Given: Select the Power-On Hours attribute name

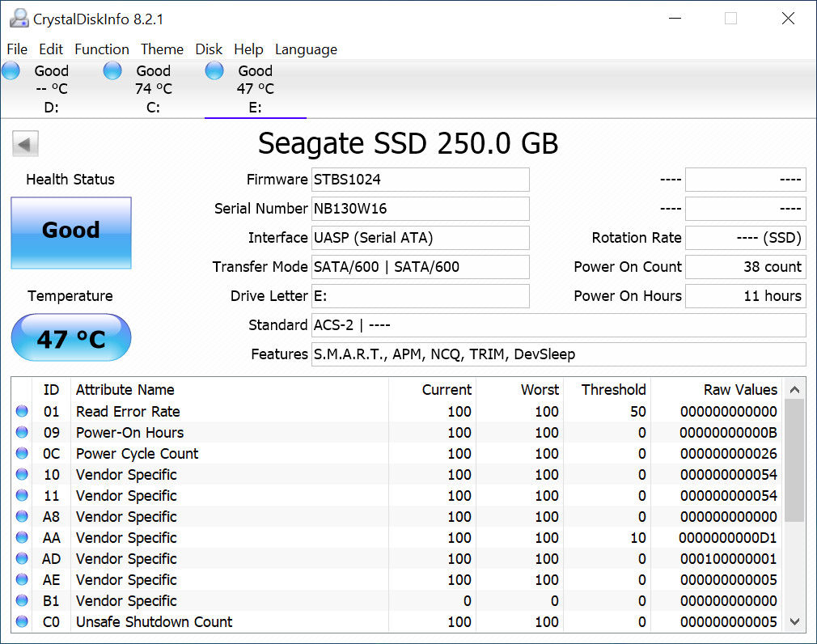Looking at the screenshot, I should coord(129,433).
